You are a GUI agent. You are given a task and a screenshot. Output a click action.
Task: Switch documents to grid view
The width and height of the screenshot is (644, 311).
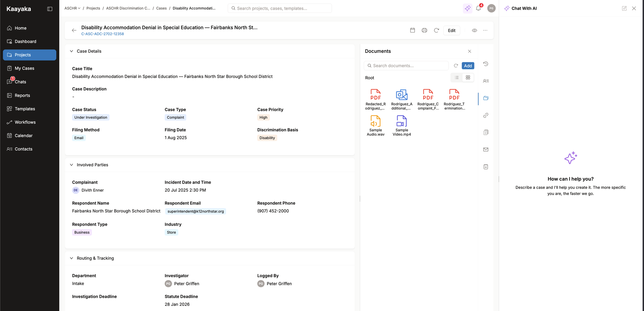[468, 78]
